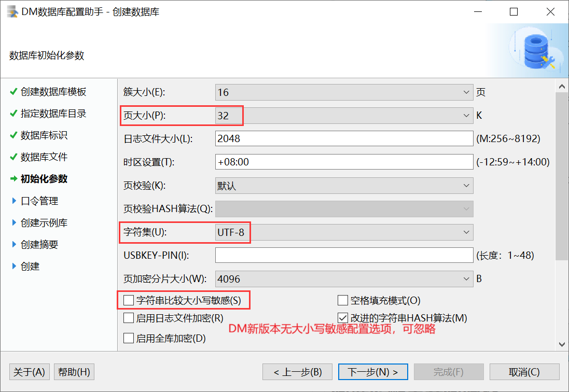Click the 关于(A) button
Screen dimensions: 569x392
tap(29, 372)
